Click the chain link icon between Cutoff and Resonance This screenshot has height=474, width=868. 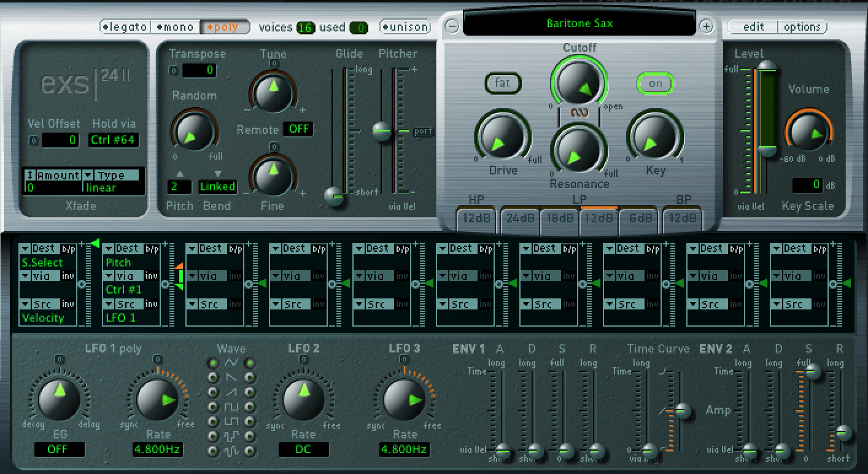coord(579,113)
